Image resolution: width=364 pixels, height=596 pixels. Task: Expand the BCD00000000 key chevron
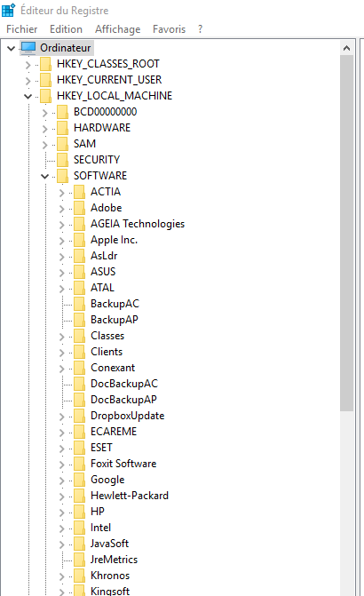45,113
